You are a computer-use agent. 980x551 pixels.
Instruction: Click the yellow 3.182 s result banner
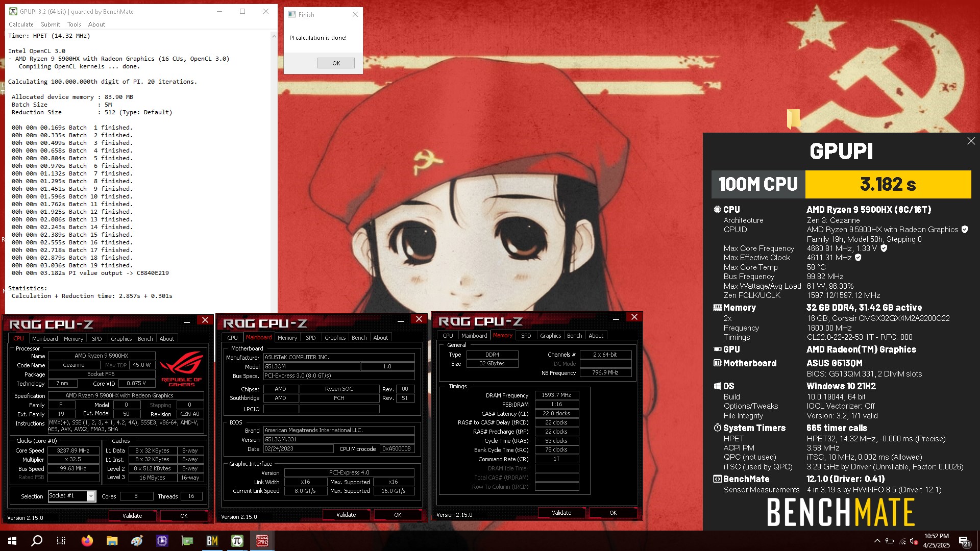click(x=888, y=184)
